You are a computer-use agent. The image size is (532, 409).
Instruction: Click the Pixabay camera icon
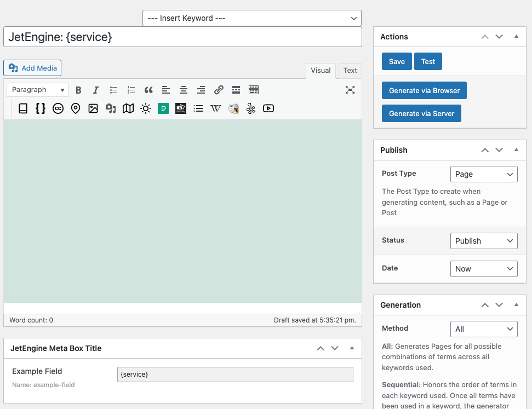coord(181,108)
